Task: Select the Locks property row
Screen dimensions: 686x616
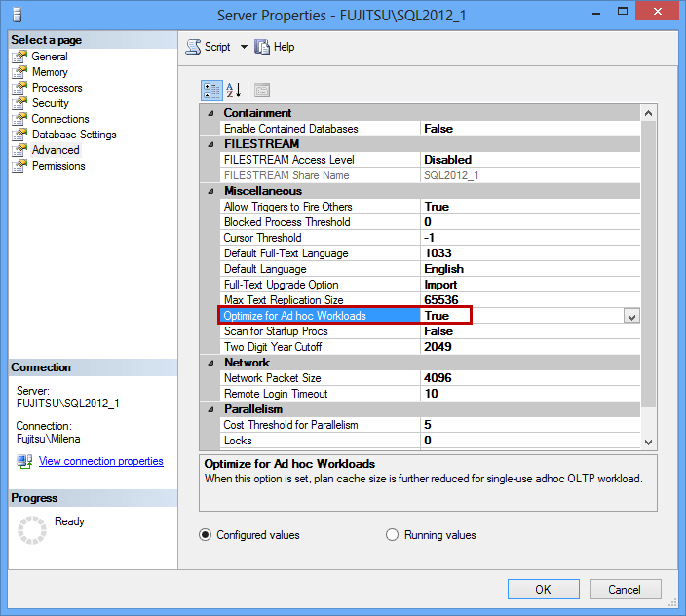Action: click(430, 441)
